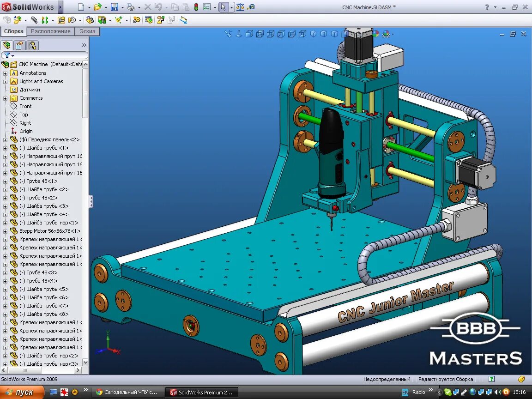532x399 pixels.
Task: Click the Undo arrow icon
Action: click(x=158, y=7)
